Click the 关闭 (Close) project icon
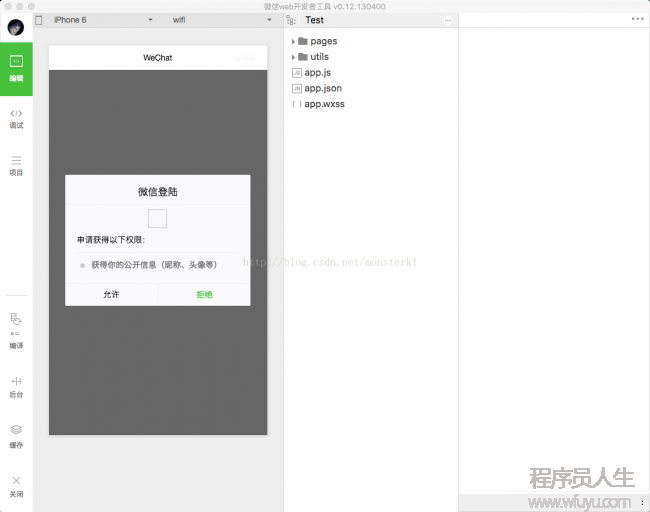This screenshot has height=512, width=650. [x=16, y=486]
